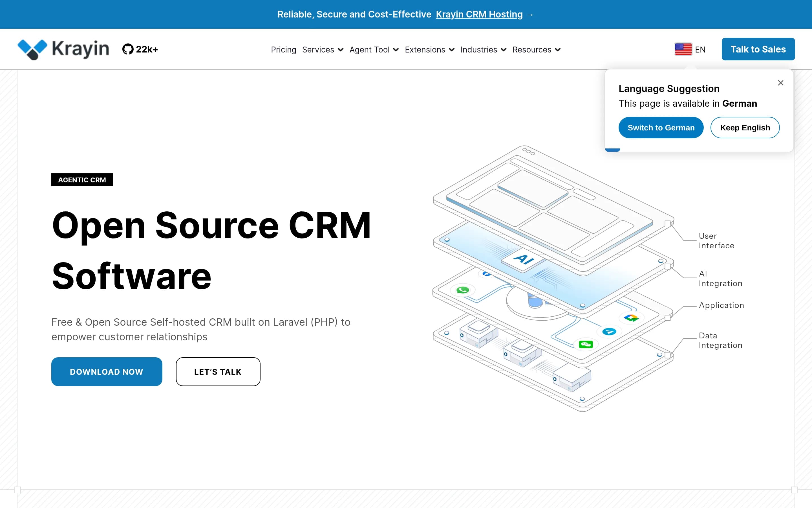Click the Talk to Sales button
Image resolution: width=812 pixels, height=508 pixels.
[758, 49]
